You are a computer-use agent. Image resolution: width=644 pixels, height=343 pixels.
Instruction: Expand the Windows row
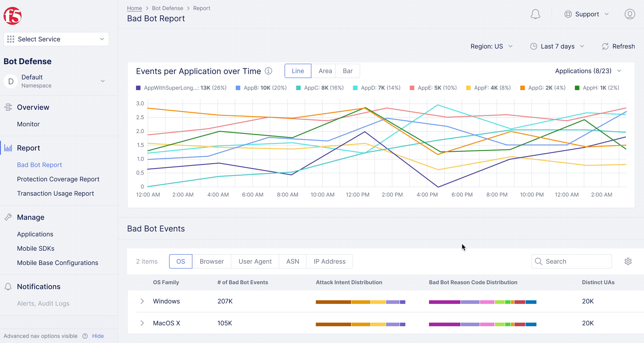pos(142,301)
